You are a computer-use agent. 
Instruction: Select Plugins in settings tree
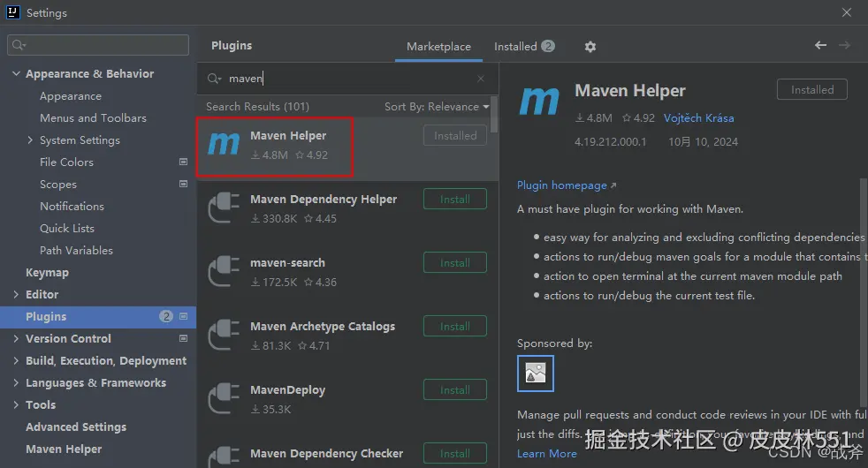tap(46, 316)
